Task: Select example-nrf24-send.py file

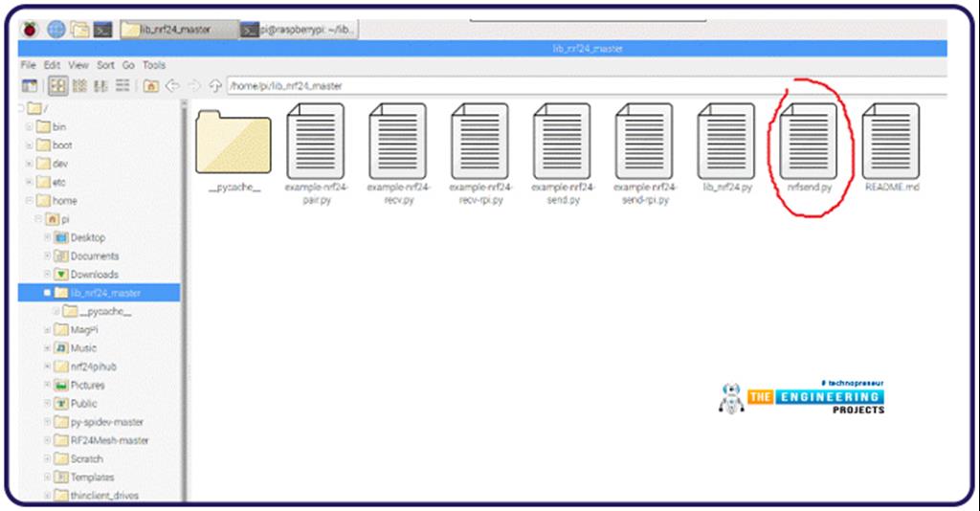Action: 563,154
